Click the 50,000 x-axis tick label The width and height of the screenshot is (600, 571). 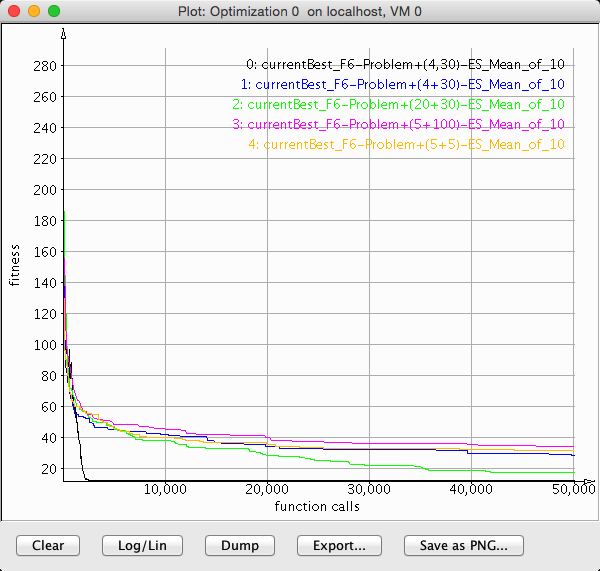coord(568,490)
